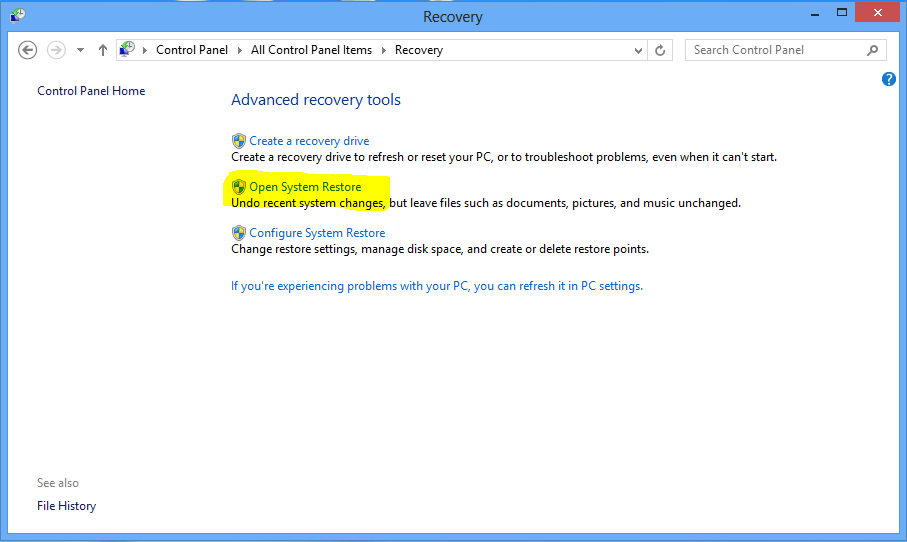Click the See also label

click(58, 483)
